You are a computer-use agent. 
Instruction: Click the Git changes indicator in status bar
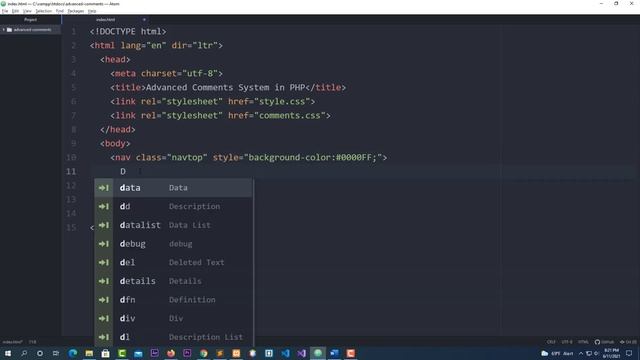click(x=628, y=342)
